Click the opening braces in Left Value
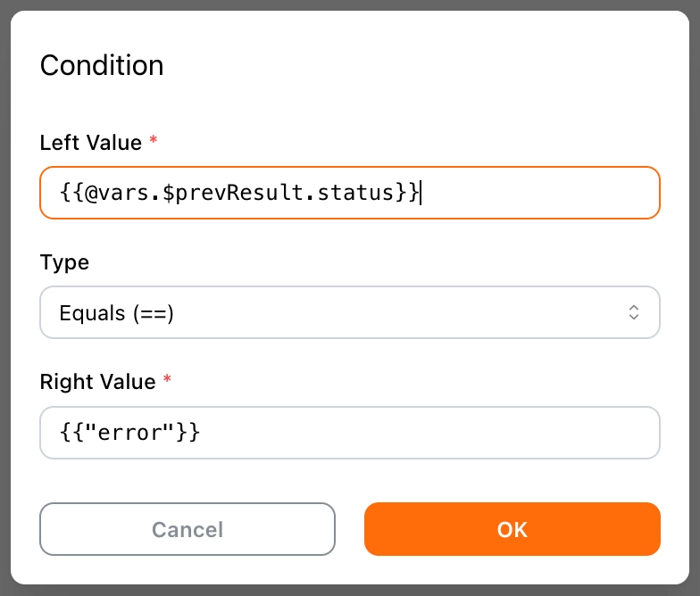Viewport: 700px width, 596px height. tap(70, 193)
